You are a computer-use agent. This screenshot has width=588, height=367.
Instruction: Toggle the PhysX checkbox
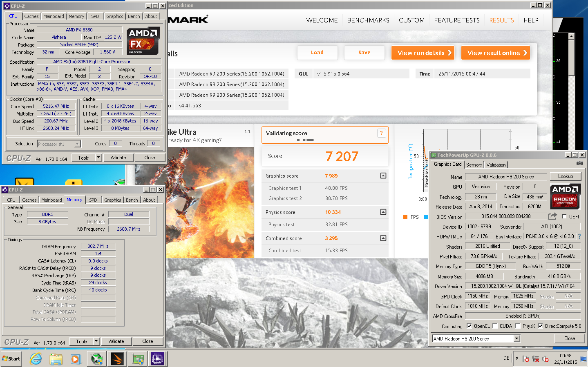click(518, 326)
